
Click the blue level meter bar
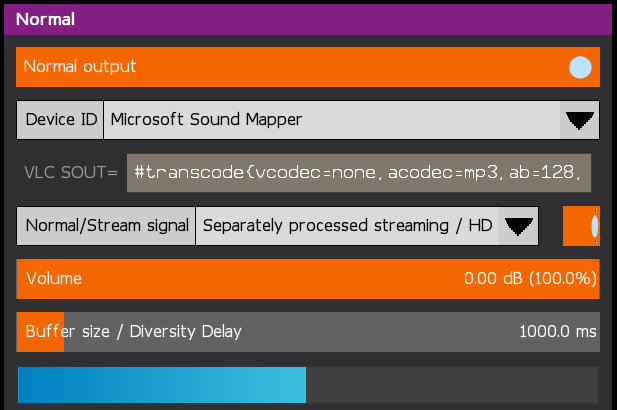(x=160, y=385)
